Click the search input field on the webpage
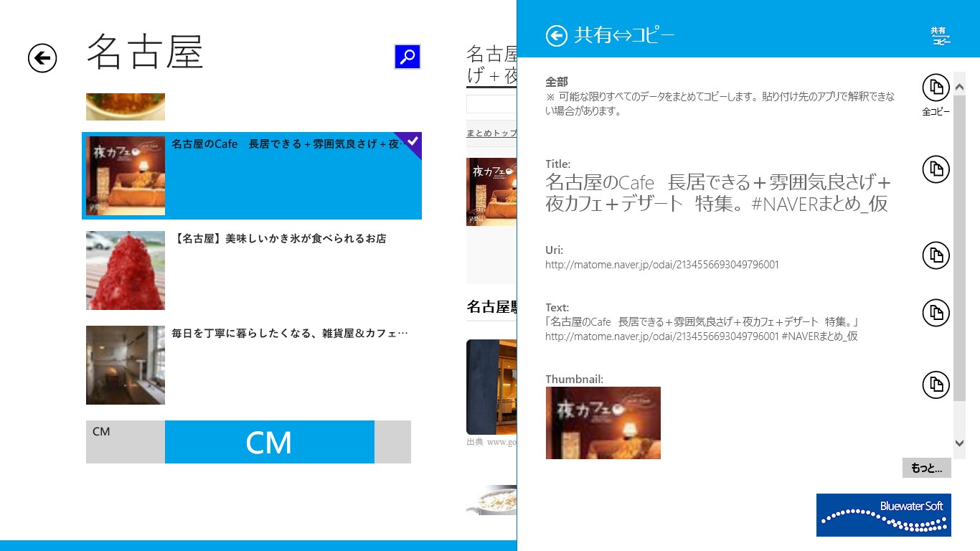The height and width of the screenshot is (551, 980). point(495,103)
